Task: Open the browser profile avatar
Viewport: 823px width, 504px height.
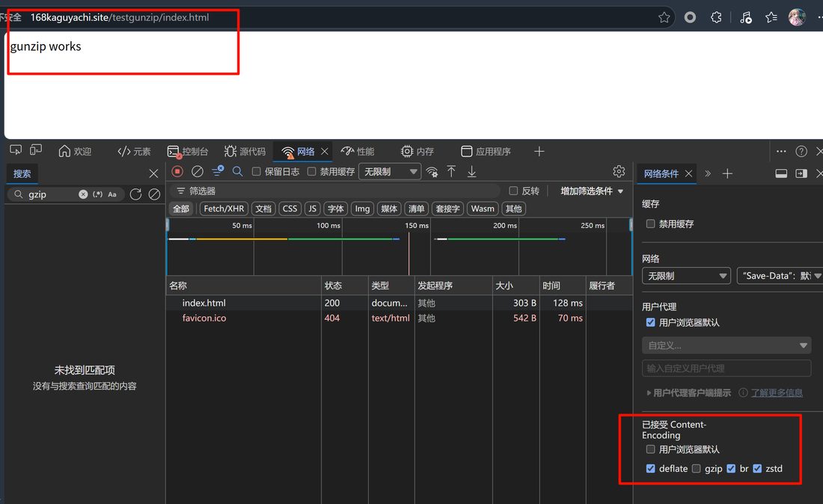Action: pyautogui.click(x=797, y=17)
